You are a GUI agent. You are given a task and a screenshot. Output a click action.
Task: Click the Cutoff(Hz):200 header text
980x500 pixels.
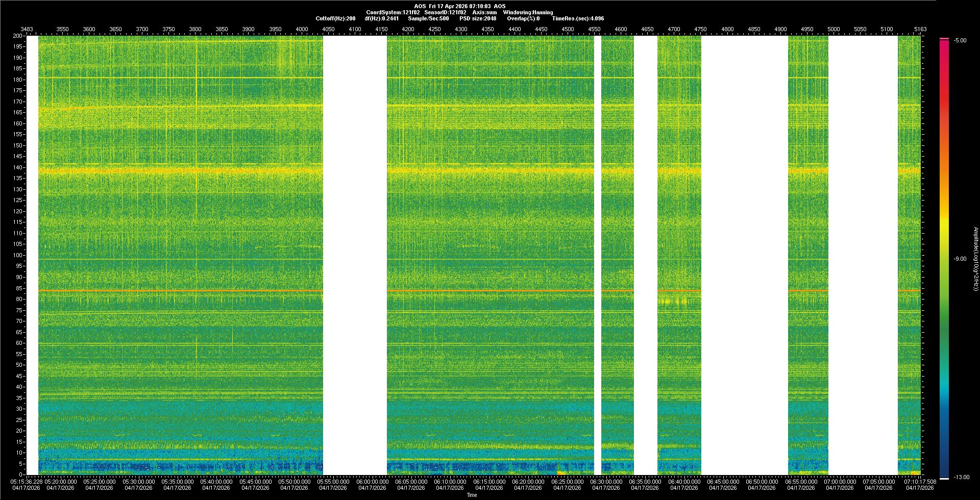(335, 18)
